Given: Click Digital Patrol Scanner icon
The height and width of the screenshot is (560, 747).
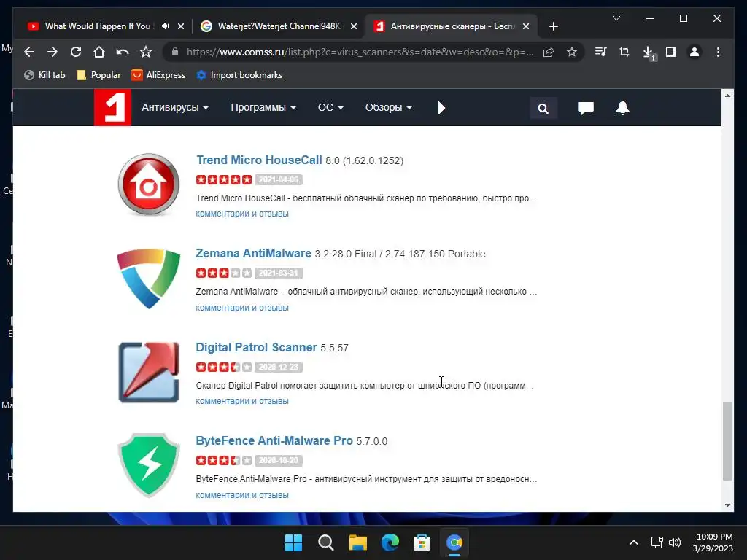Looking at the screenshot, I should 149,372.
